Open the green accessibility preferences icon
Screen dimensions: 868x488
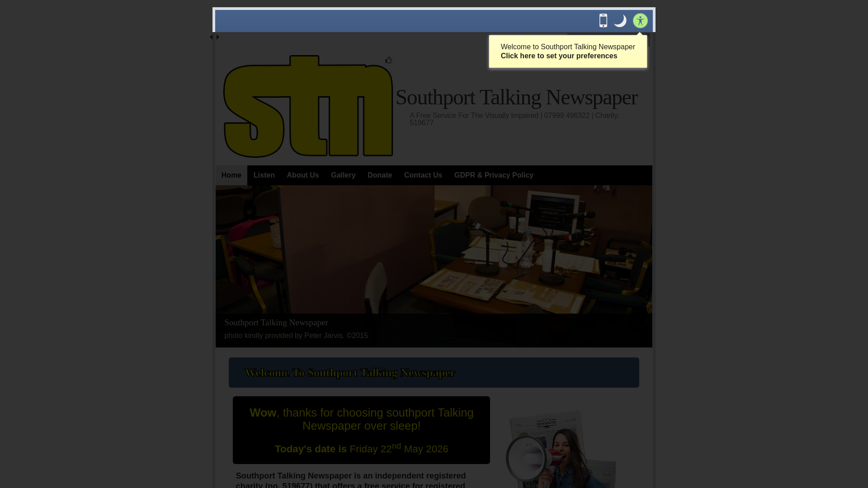point(640,21)
